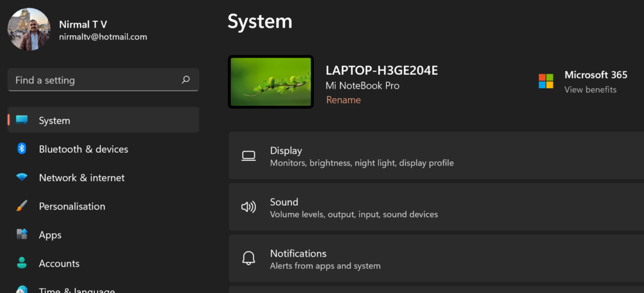This screenshot has height=293, width=644.
Task: Click the desktop wallpaper preview thumbnail
Action: [270, 82]
